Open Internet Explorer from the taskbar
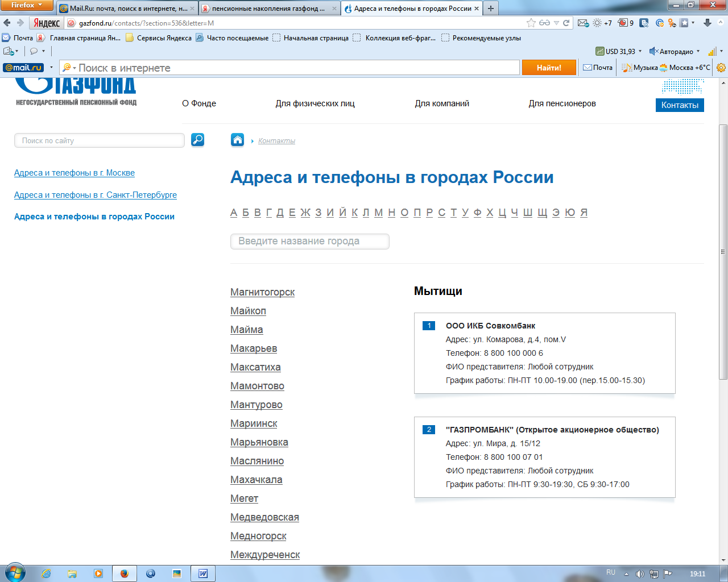This screenshot has height=582, width=728. point(46,573)
